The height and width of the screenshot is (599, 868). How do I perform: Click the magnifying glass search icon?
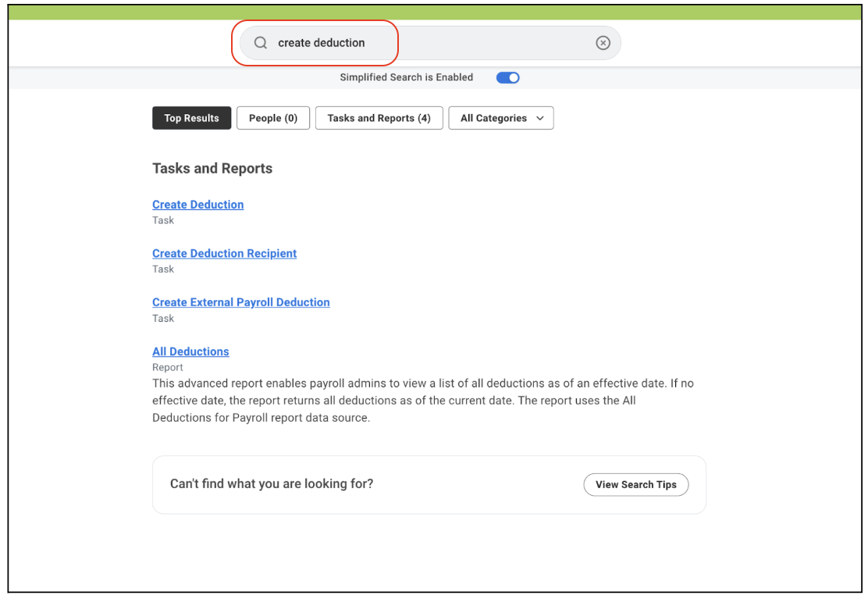260,43
